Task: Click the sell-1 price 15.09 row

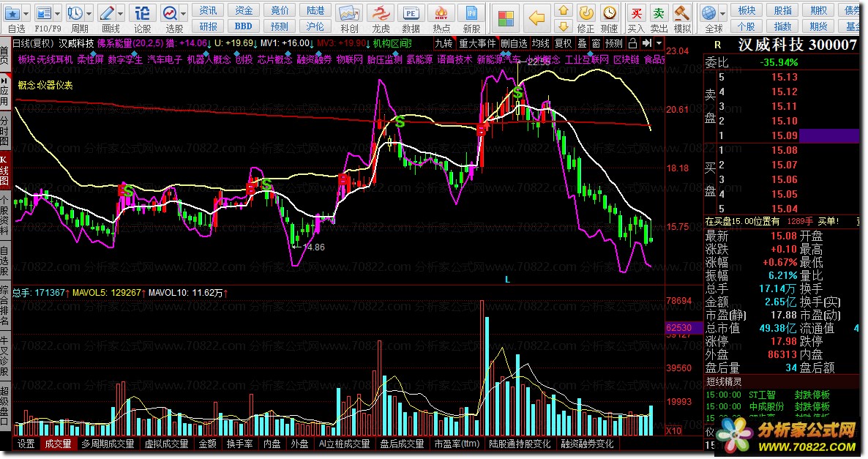Action: pyautogui.click(x=781, y=135)
